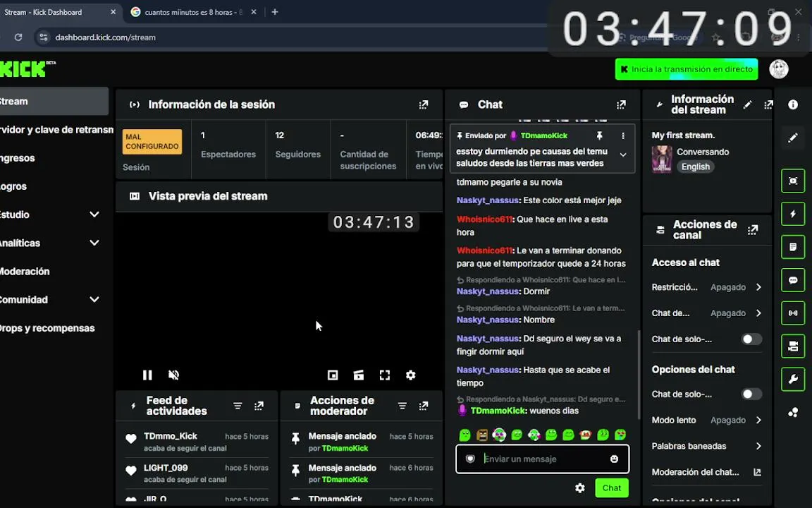This screenshot has height=508, width=812.
Task: Click the info circle icon in right sidebar
Action: [x=793, y=104]
